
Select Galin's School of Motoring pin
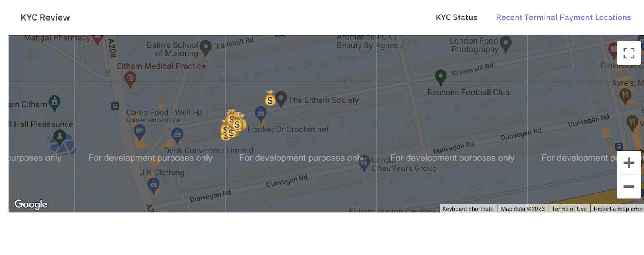tap(206, 48)
